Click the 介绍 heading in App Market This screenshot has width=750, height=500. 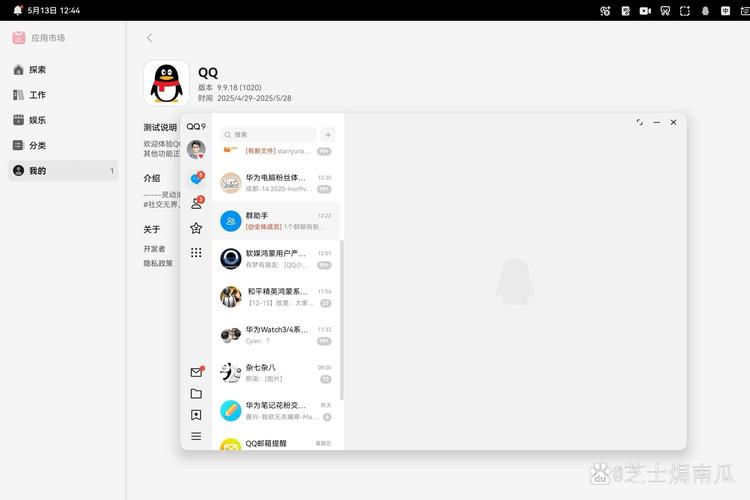coord(152,178)
